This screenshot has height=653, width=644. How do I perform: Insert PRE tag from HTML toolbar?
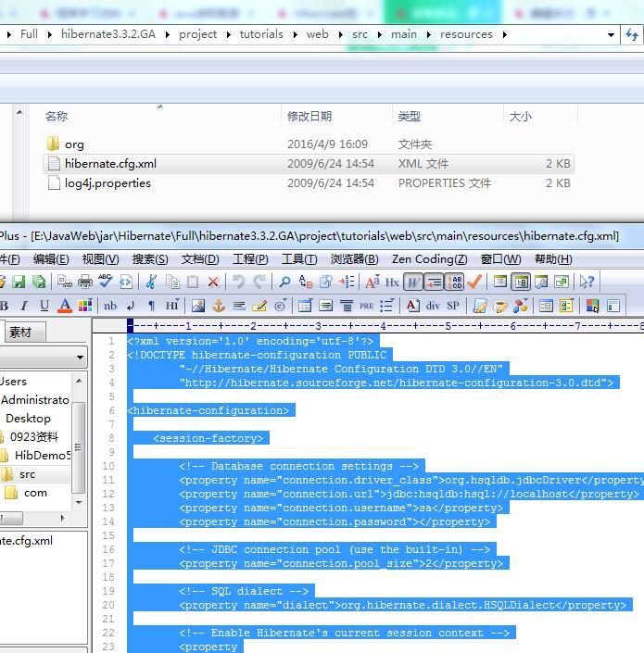[x=366, y=306]
